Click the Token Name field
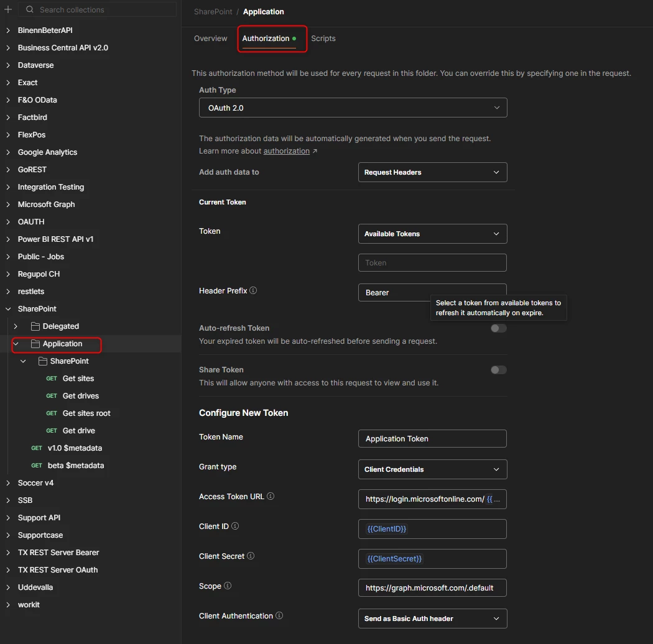 point(432,438)
